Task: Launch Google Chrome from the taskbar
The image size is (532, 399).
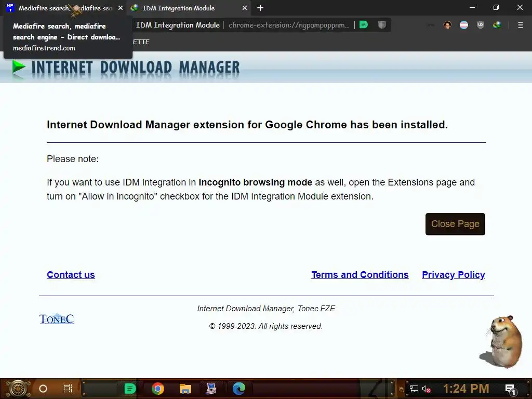Action: [158, 389]
